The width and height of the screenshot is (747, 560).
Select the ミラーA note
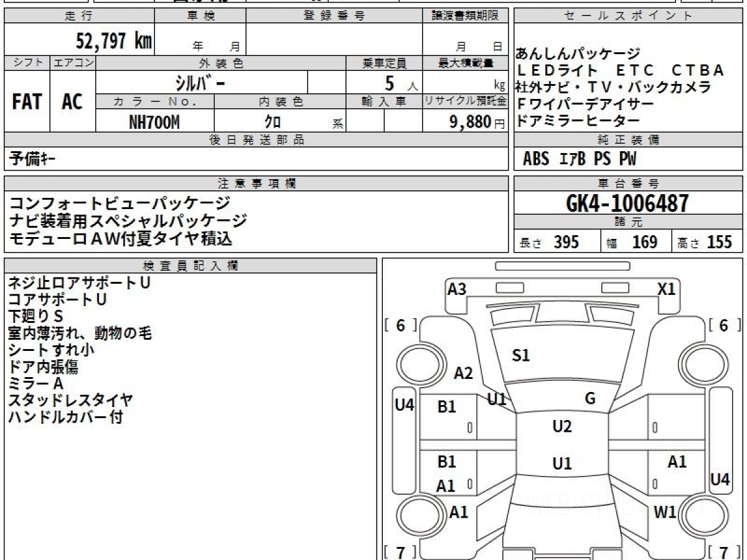pos(35,384)
